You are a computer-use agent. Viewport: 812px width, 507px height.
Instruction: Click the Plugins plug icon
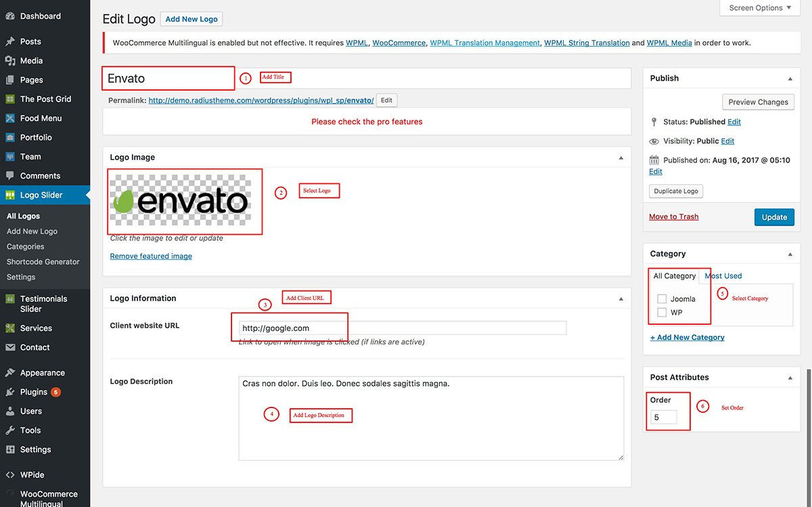[x=10, y=392]
